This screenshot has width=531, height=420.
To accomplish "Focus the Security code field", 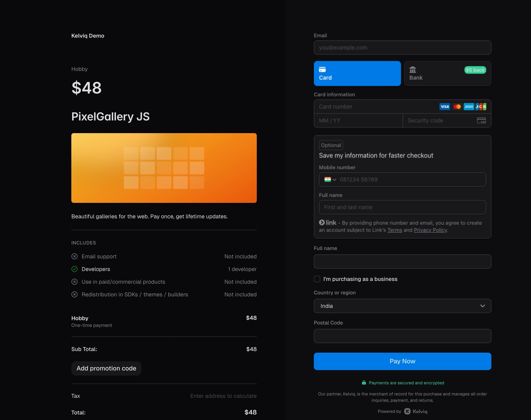I will 447,120.
